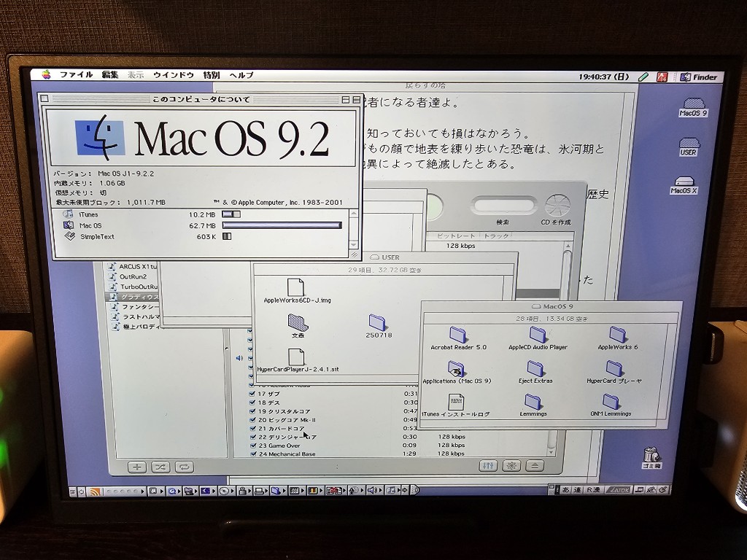Click the あ input mode palette button
Image resolution: width=747 pixels, height=560 pixels.
click(x=565, y=489)
